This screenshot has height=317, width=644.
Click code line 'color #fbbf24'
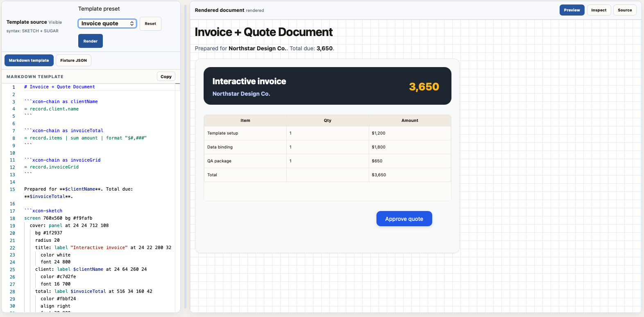[58, 299]
